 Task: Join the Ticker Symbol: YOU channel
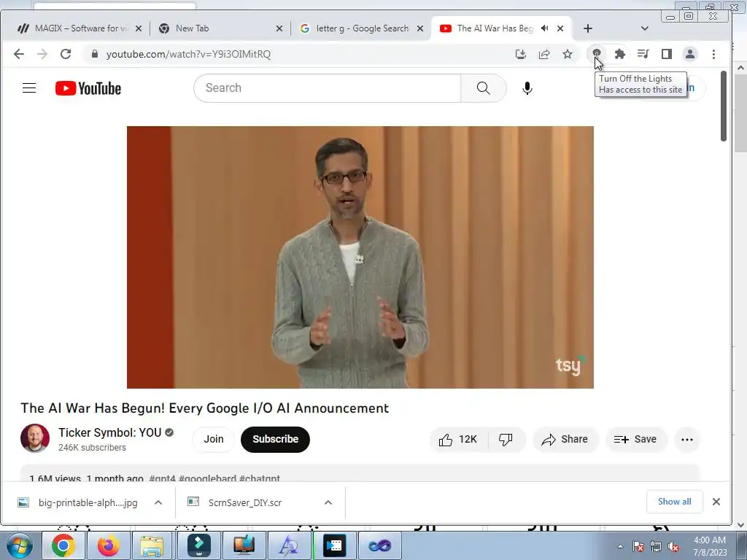[214, 439]
